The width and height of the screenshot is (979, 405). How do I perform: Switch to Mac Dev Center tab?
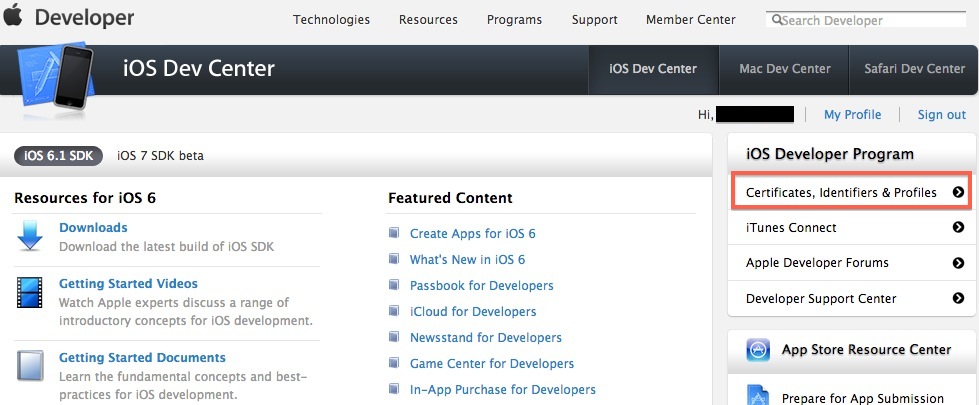coord(785,69)
